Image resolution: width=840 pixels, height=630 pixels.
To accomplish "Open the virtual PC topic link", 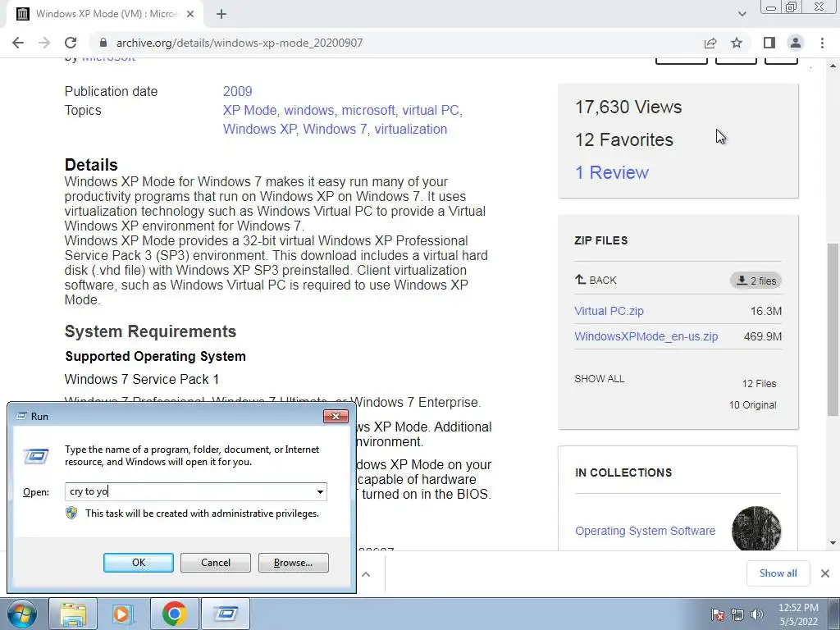I will [431, 111].
